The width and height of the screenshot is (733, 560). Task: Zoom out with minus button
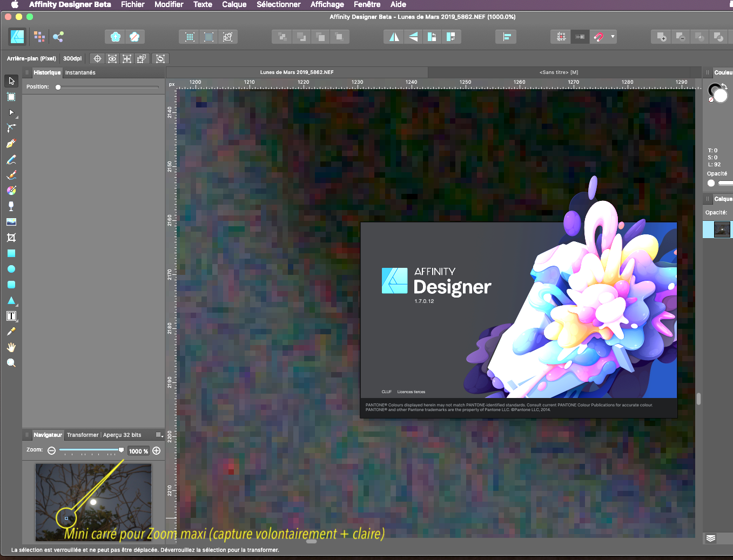pos(51,450)
